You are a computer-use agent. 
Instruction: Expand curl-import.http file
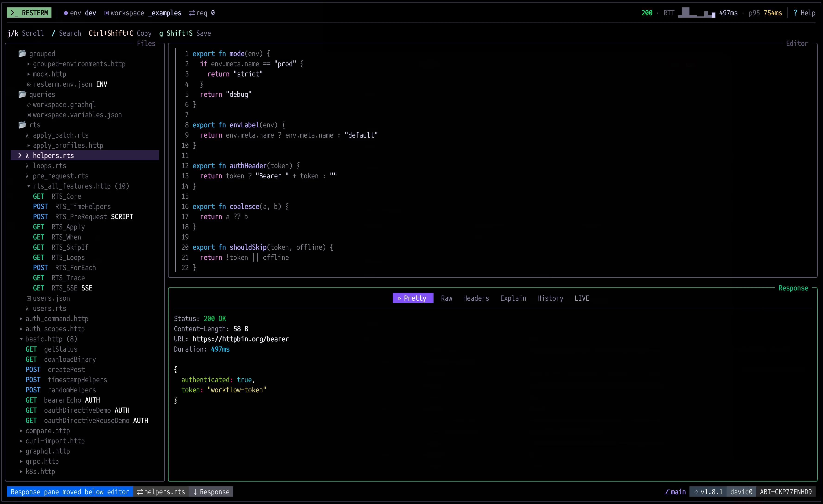pyautogui.click(x=21, y=441)
